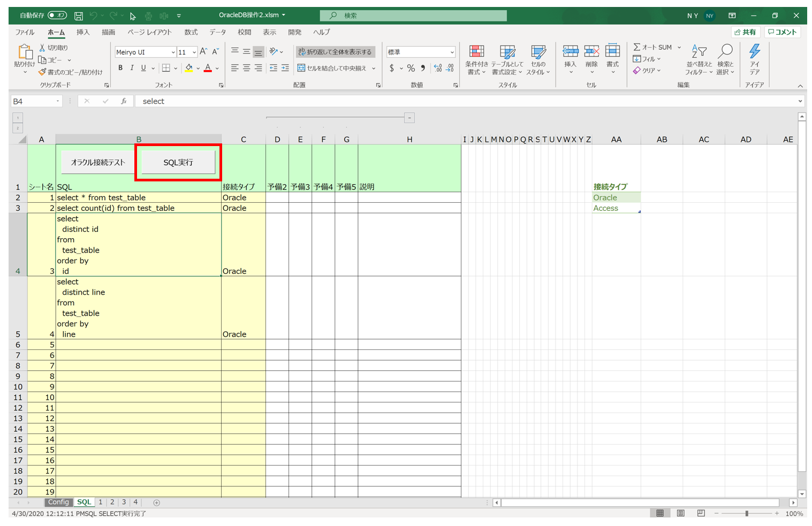Click the Format Painter brush icon

tap(42, 72)
